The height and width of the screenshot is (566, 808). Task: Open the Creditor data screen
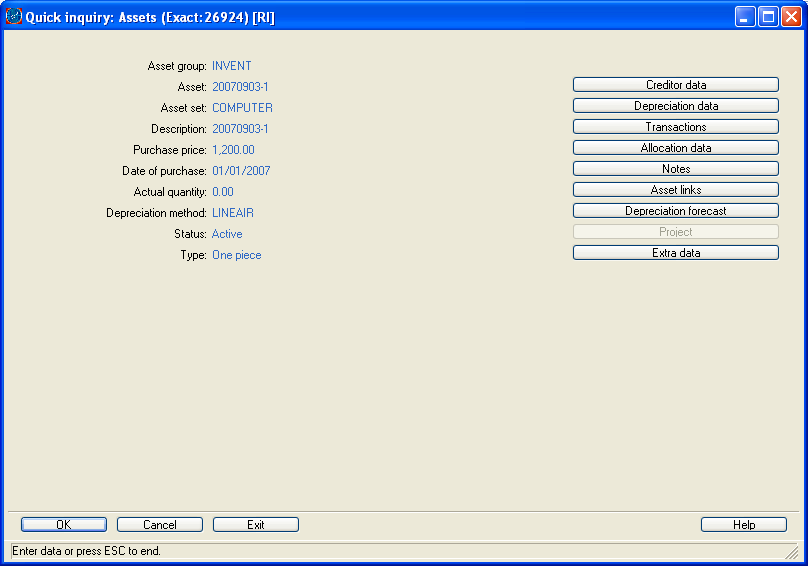[x=675, y=85]
